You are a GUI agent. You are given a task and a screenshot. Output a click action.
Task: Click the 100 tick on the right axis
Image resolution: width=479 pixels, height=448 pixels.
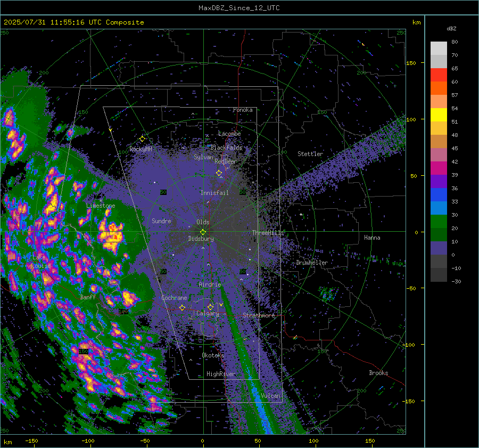tap(411, 119)
